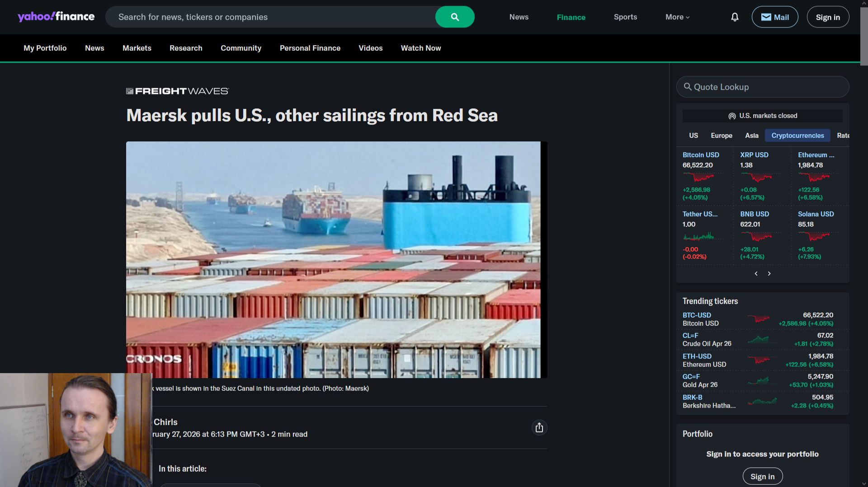Screen dimensions: 868x487
Task: Open the CL=F crude oil ticker
Action: (690, 335)
